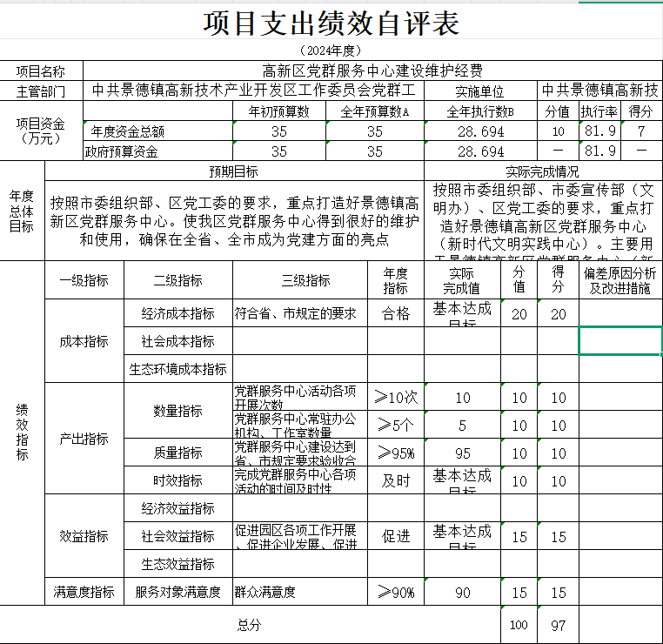Select the 质量指标 cell
Screen dimensions: 663x644
point(177,453)
